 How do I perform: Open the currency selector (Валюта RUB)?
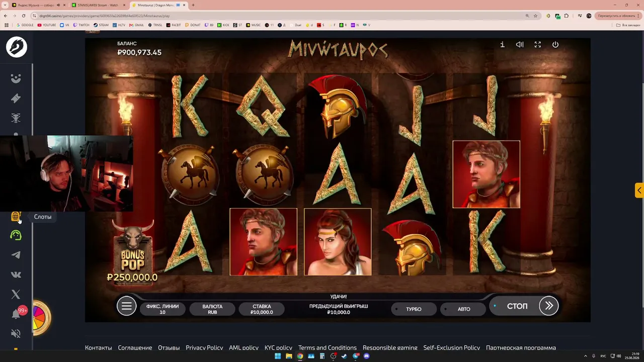click(212, 309)
